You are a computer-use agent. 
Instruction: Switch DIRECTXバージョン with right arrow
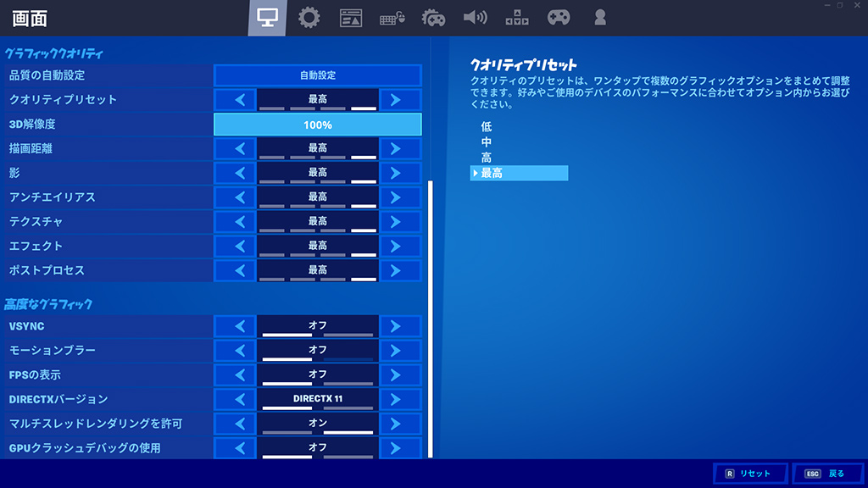[x=400, y=399]
